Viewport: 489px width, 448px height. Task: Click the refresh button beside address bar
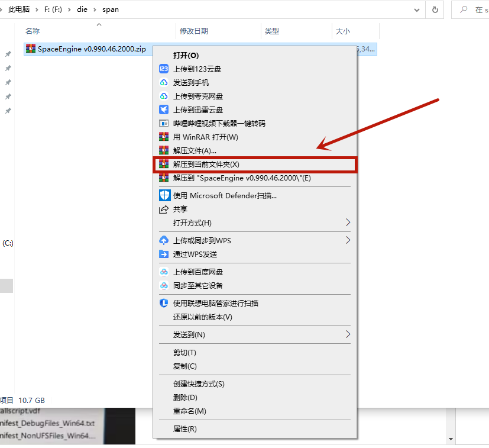tap(435, 9)
